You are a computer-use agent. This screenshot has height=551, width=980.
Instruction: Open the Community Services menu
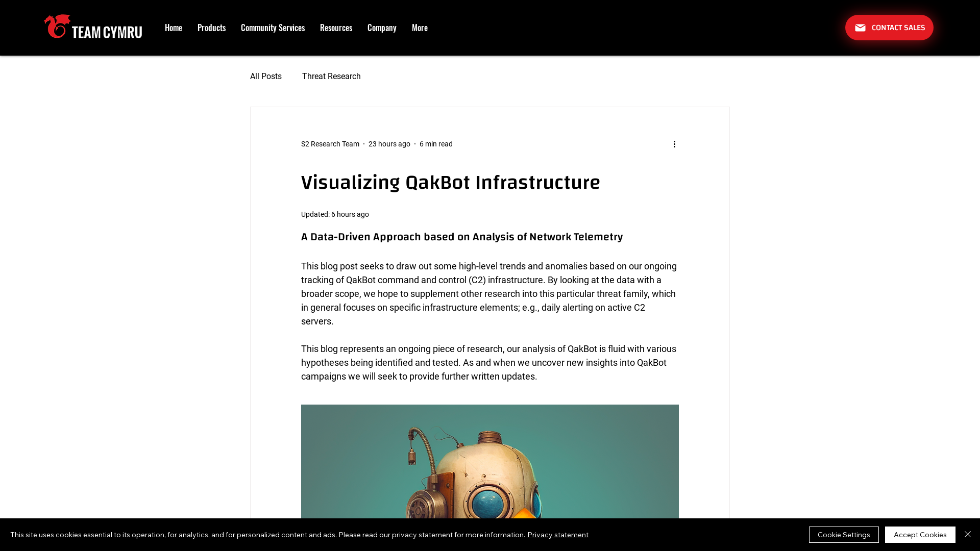[273, 28]
